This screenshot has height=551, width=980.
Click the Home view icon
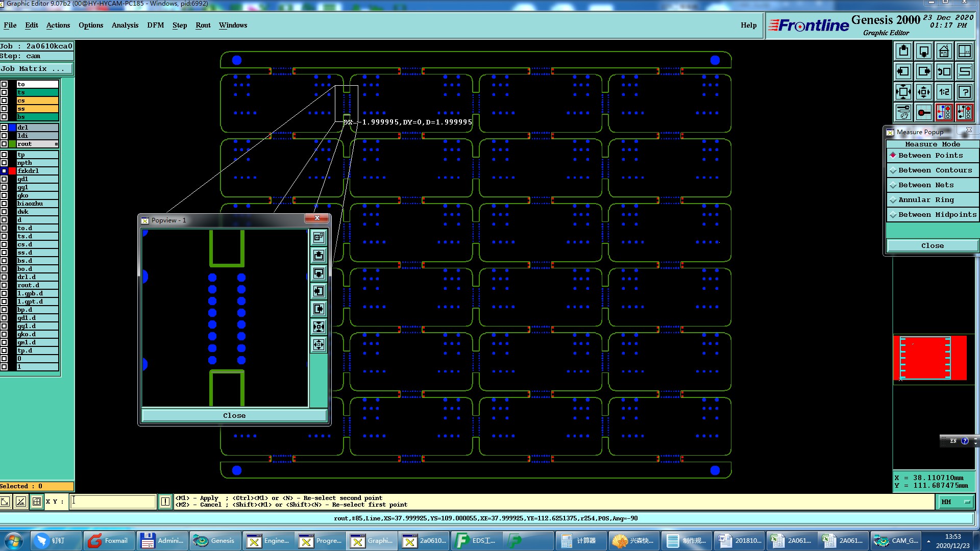pyautogui.click(x=944, y=51)
